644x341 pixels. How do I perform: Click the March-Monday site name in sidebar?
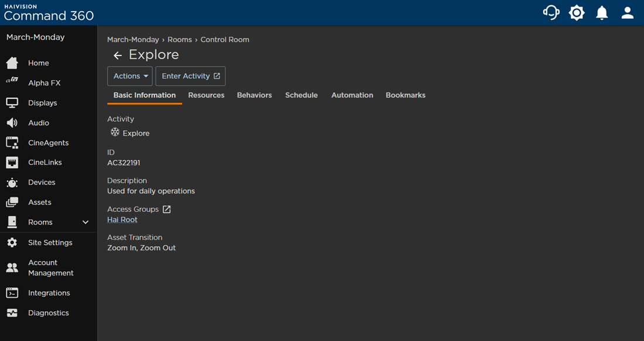click(x=35, y=37)
